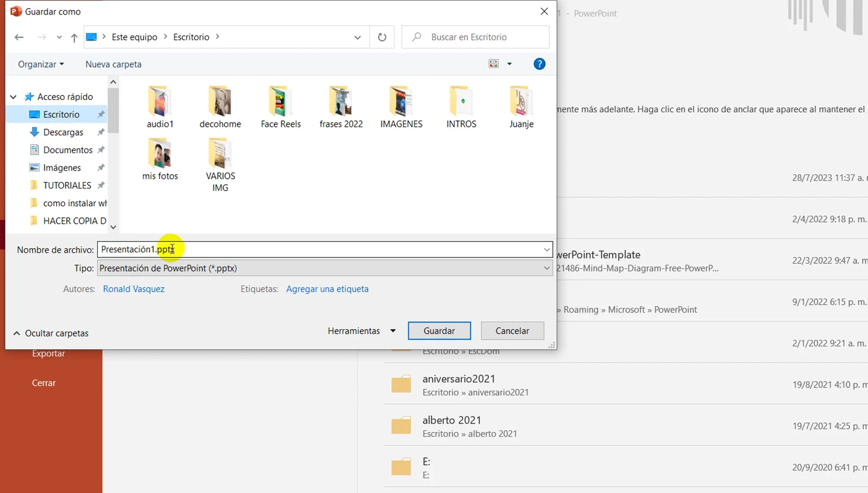The width and height of the screenshot is (868, 493).
Task: Select Cerrar in PowerPoint sidebar
Action: [44, 383]
